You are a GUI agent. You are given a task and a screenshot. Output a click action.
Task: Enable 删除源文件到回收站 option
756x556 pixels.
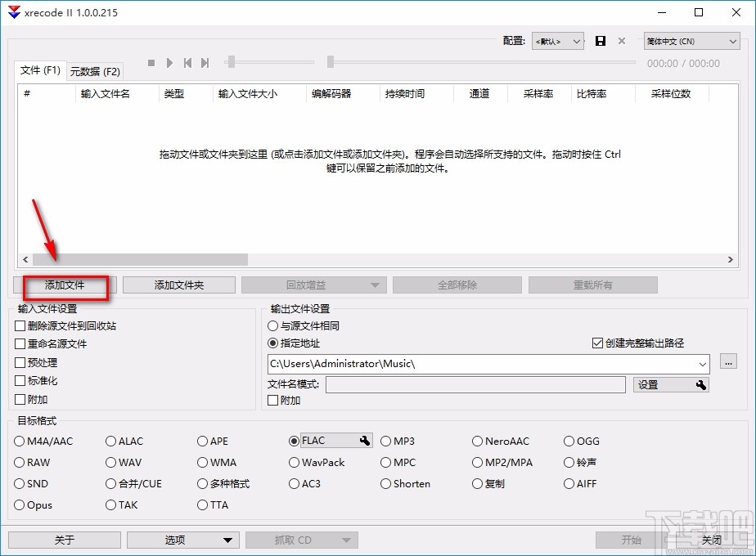[18, 325]
